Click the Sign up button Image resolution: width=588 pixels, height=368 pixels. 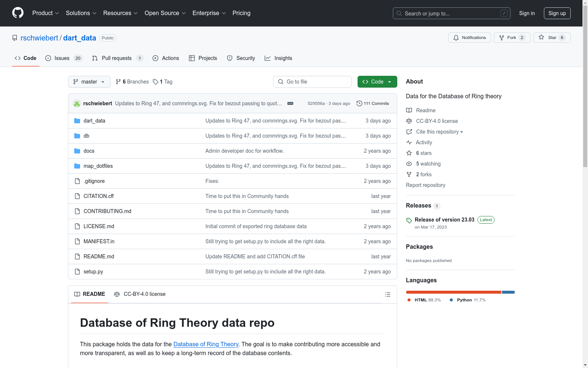557,13
